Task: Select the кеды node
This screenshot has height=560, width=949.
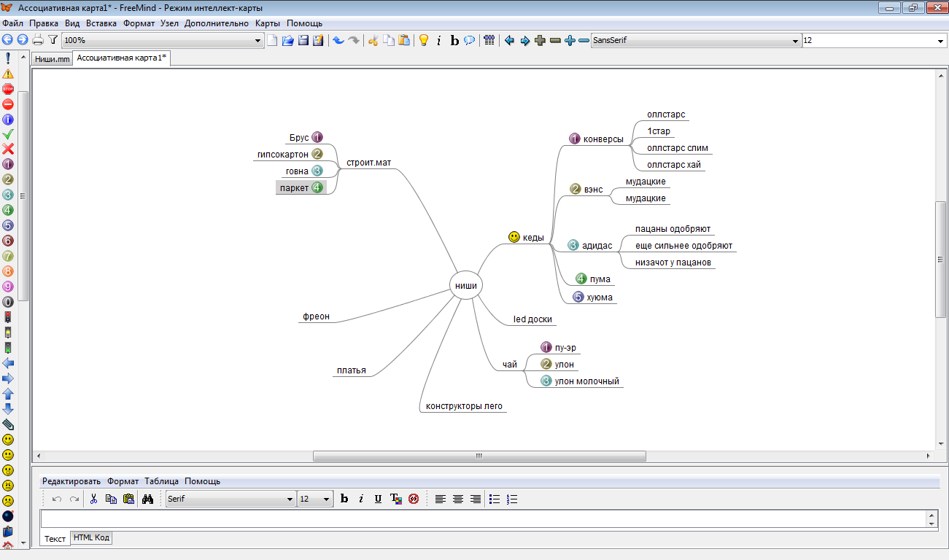Action: point(526,238)
